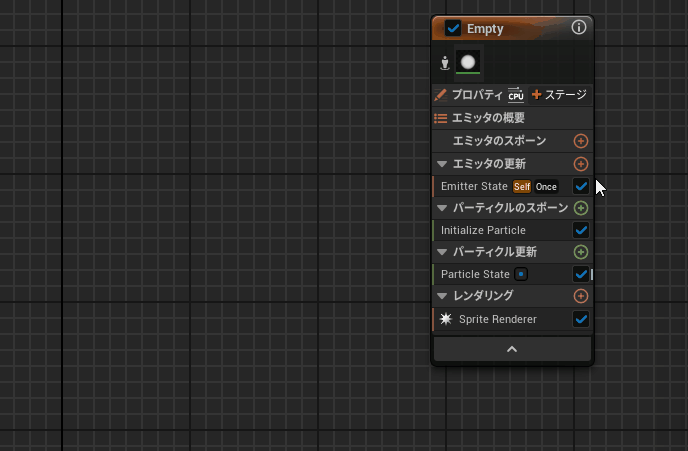Add module to エミッタのスポーン
Screen dimensions: 688x451
pyautogui.click(x=580, y=141)
